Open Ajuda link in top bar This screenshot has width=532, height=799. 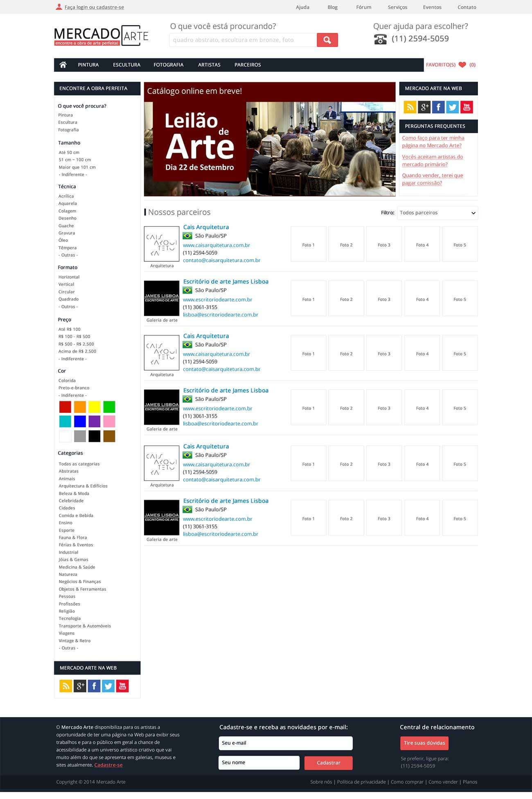pyautogui.click(x=302, y=7)
